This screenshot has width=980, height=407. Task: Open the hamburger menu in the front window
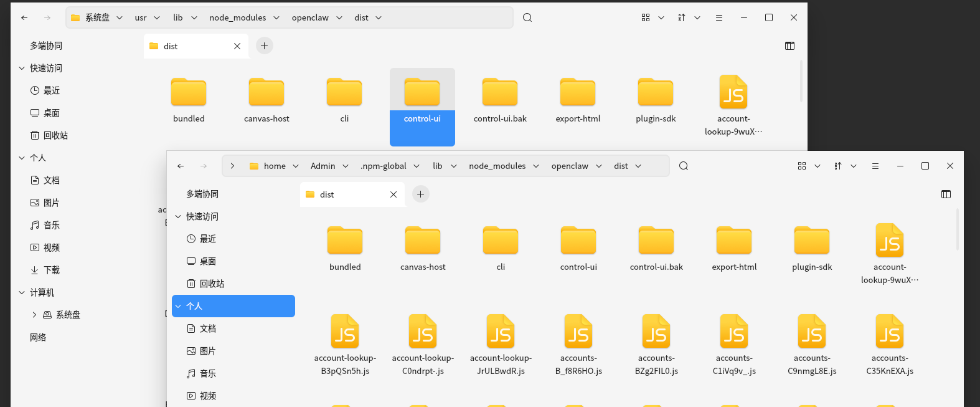875,166
